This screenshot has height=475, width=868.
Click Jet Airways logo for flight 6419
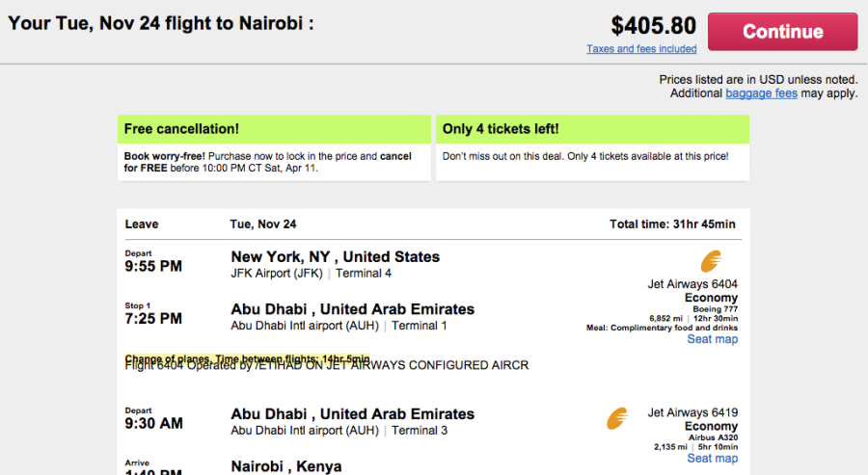[617, 419]
